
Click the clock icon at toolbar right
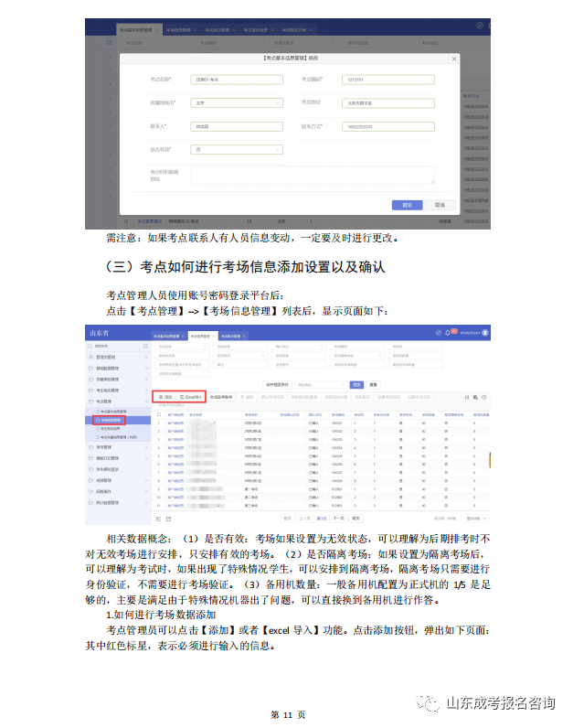click(x=484, y=398)
